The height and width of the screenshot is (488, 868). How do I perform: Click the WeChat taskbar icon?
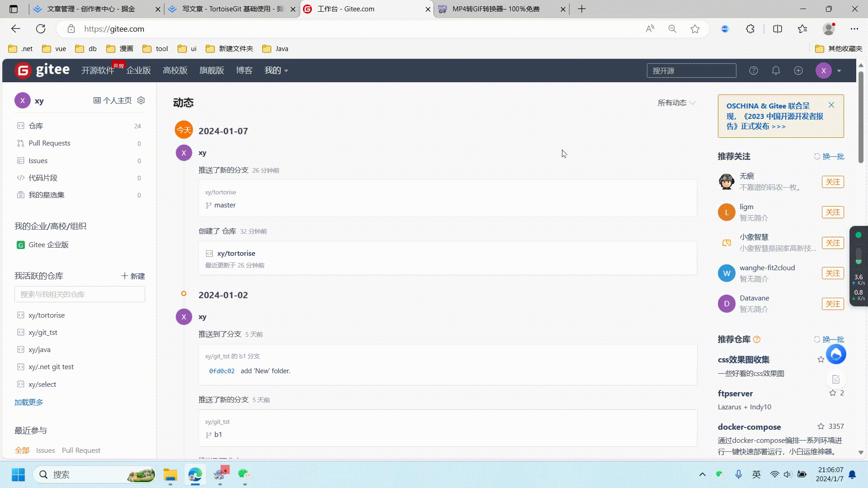[245, 474]
